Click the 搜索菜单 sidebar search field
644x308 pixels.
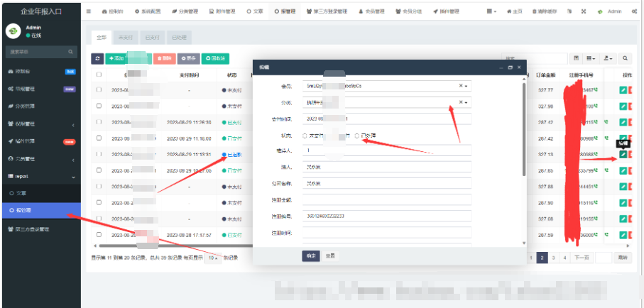coord(36,52)
